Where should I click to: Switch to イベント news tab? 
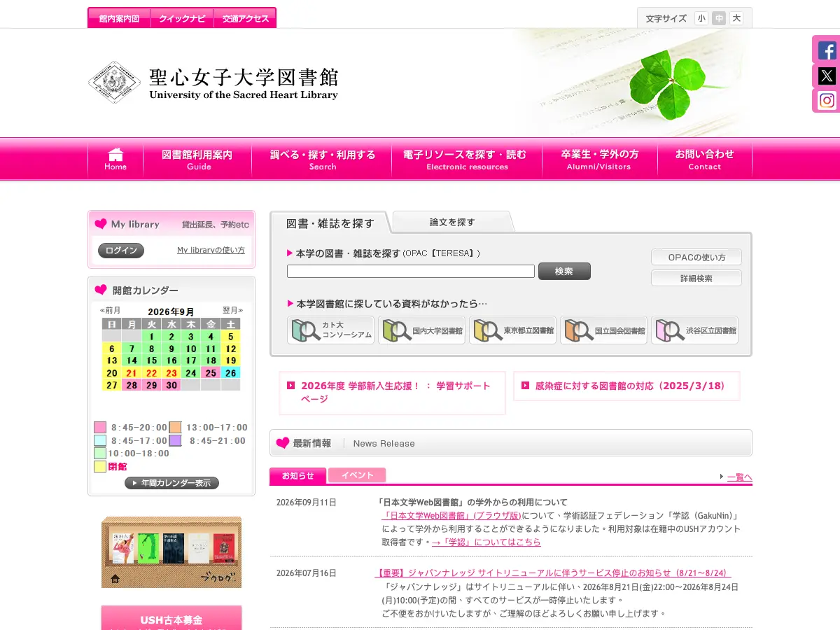[x=357, y=475]
